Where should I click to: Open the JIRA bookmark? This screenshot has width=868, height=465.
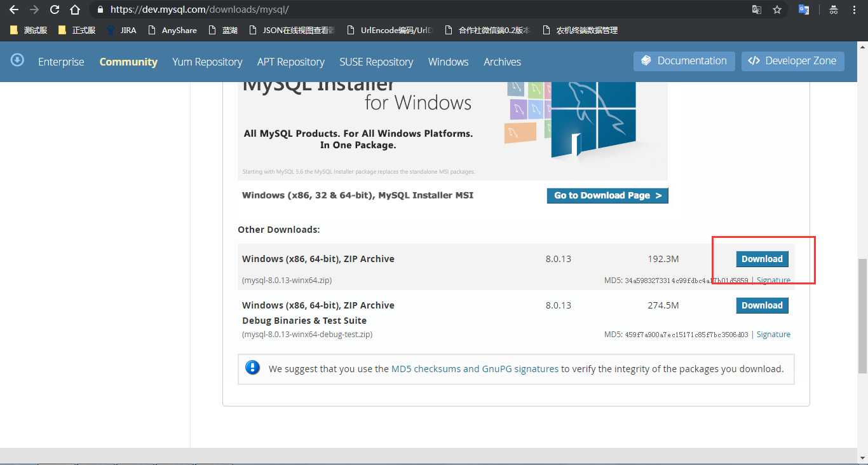[121, 30]
